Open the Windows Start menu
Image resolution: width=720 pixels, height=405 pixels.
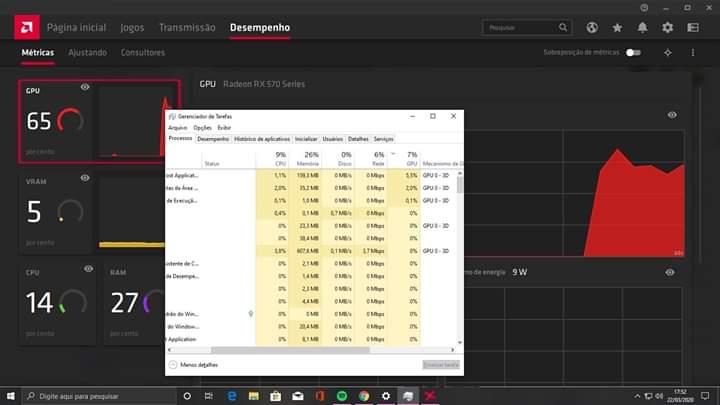coord(11,396)
